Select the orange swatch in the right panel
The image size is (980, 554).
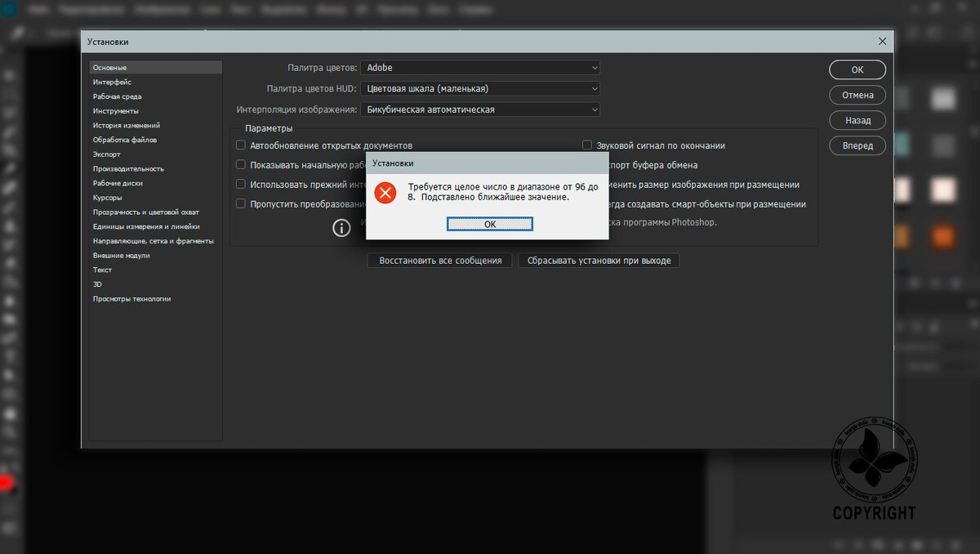pos(942,236)
